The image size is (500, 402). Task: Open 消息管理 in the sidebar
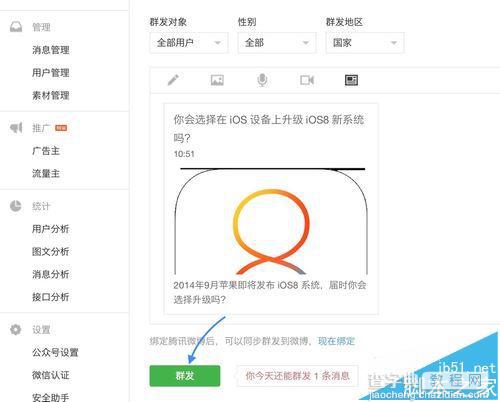[51, 50]
